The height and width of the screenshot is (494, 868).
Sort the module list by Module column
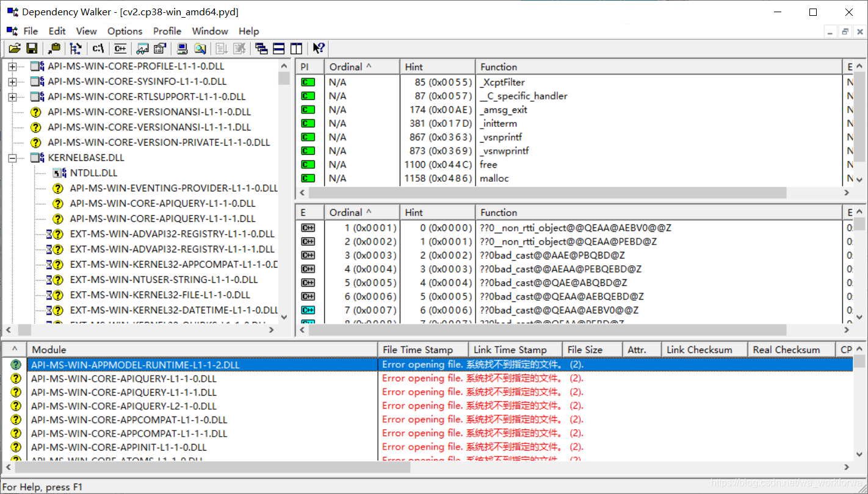(x=203, y=349)
